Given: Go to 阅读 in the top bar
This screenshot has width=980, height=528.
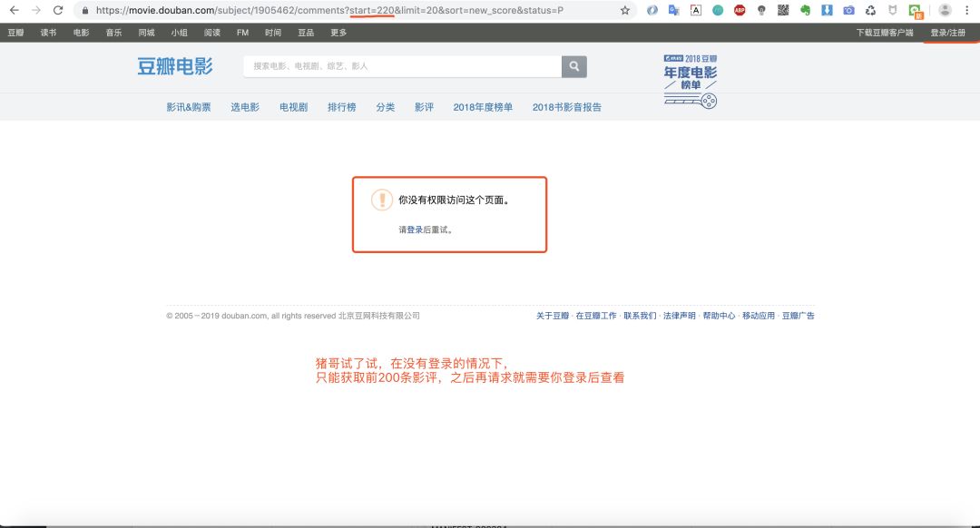Looking at the screenshot, I should coord(211,33).
